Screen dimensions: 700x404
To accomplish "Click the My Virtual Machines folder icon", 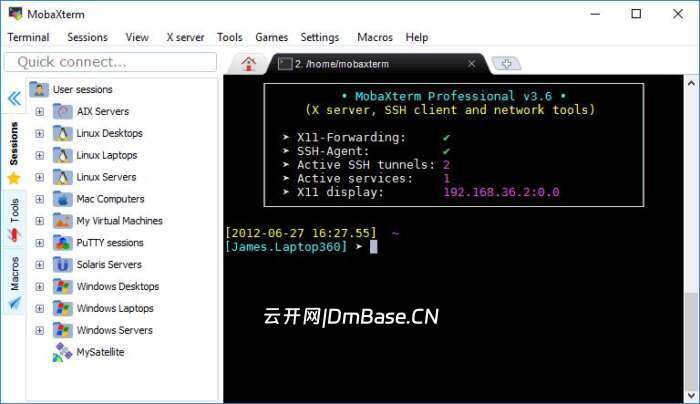I will click(x=62, y=221).
